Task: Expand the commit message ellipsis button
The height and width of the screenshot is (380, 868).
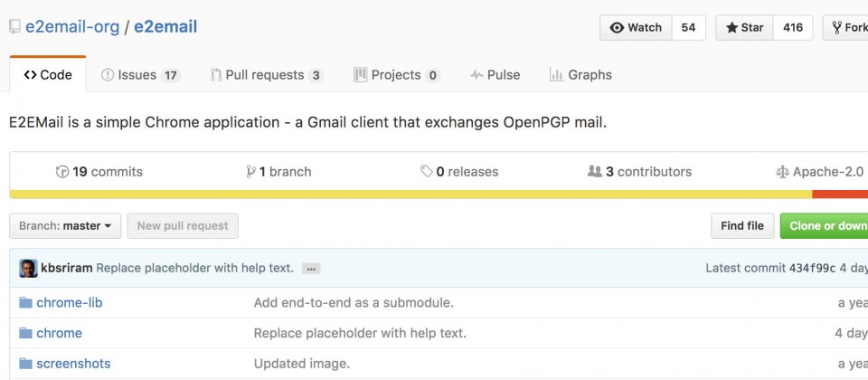Action: 311,269
